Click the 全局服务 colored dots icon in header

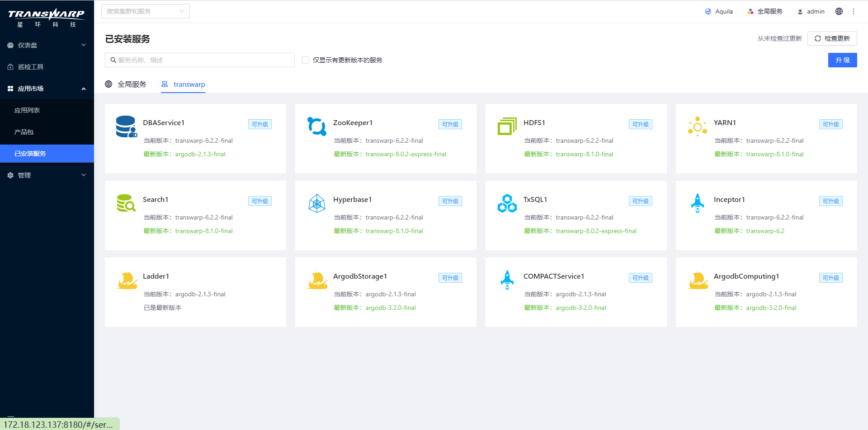tap(750, 11)
